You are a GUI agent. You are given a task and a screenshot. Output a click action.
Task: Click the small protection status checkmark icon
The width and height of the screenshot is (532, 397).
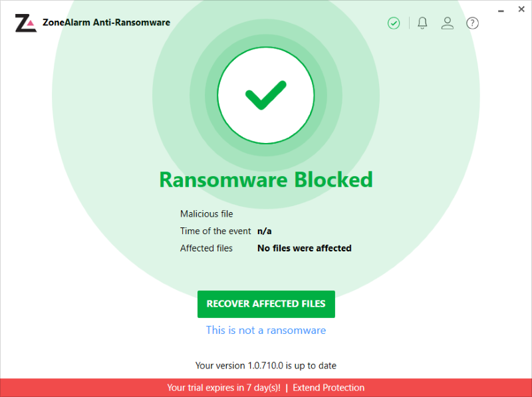(x=394, y=23)
